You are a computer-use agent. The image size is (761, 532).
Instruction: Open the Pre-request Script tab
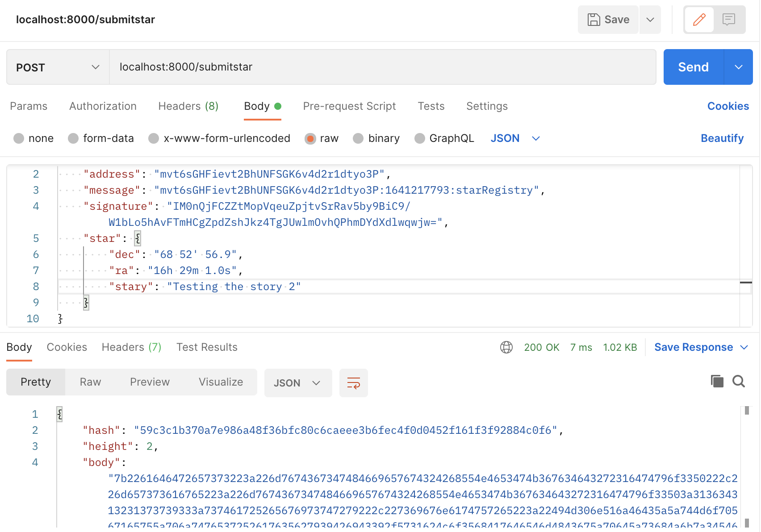pos(349,106)
